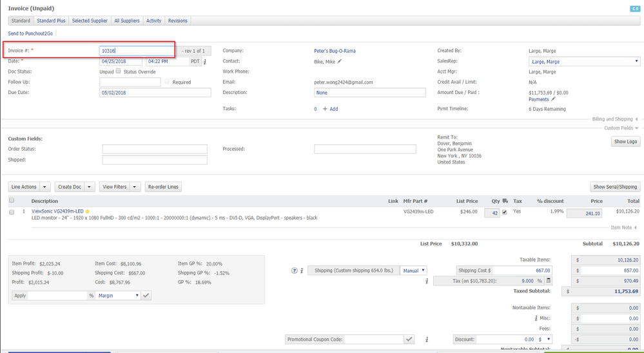The width and height of the screenshot is (644, 353).
Task: Open the Revisions tab
Action: click(x=178, y=21)
